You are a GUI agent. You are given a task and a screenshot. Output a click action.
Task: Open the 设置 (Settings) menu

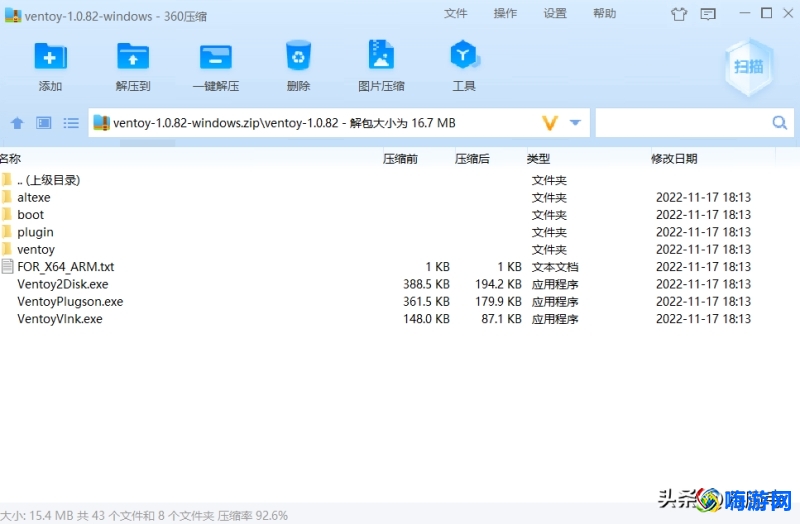pos(555,13)
